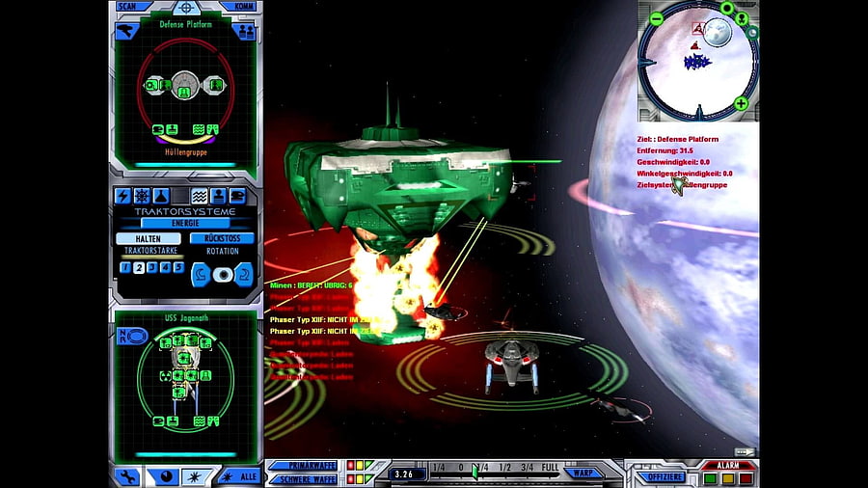This screenshot has height=488, width=868.
Task: Activate the HALTEN tractor mode
Action: pos(149,238)
